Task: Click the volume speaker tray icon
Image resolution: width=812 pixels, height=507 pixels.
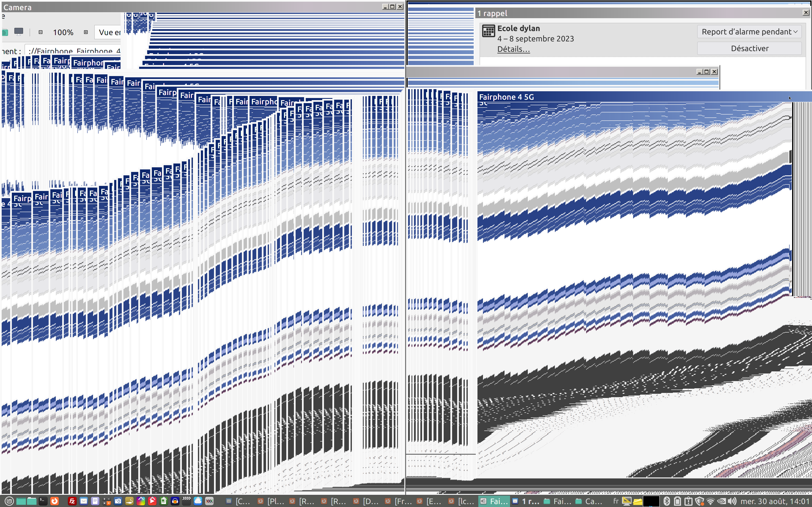Action: (732, 501)
